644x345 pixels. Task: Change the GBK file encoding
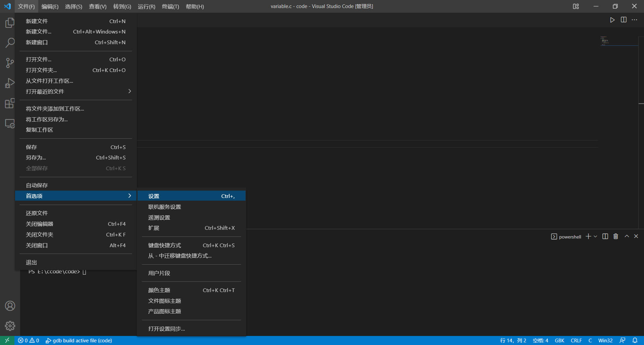pyautogui.click(x=559, y=340)
